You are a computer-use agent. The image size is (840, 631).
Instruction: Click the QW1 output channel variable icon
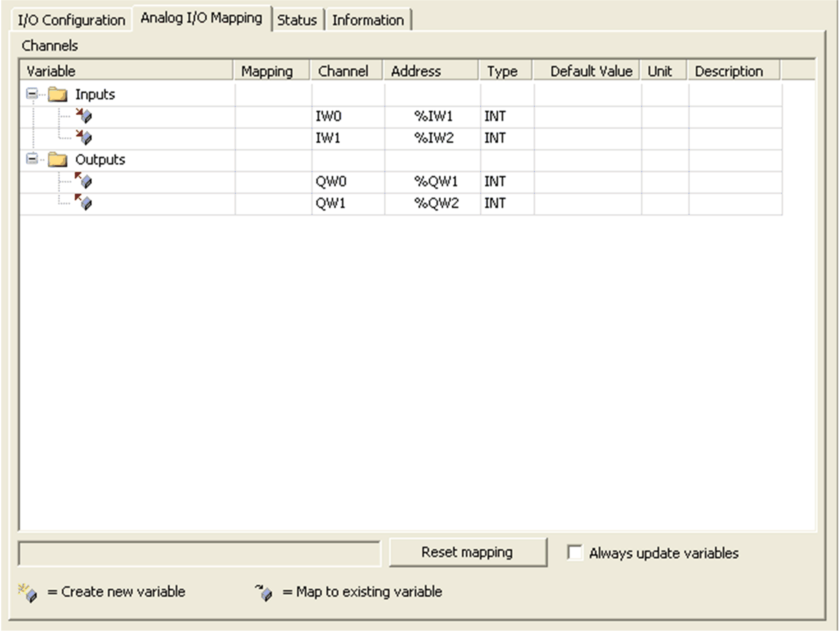[x=84, y=202]
